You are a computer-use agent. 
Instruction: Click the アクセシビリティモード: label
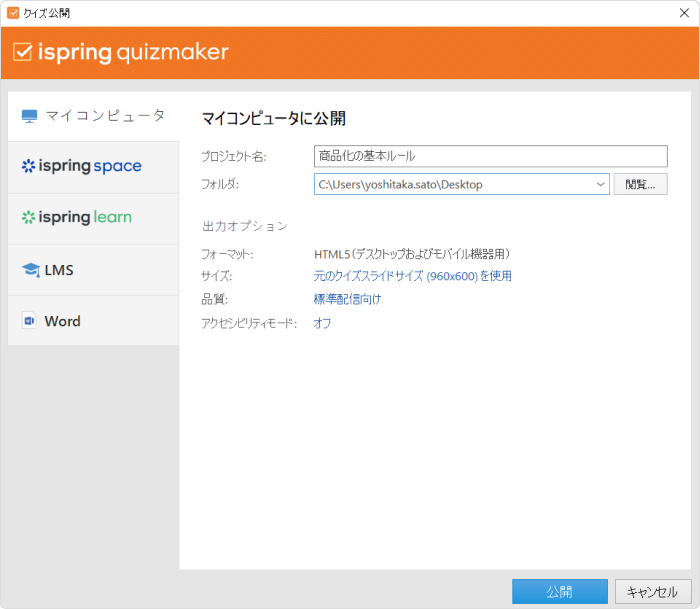pyautogui.click(x=249, y=323)
